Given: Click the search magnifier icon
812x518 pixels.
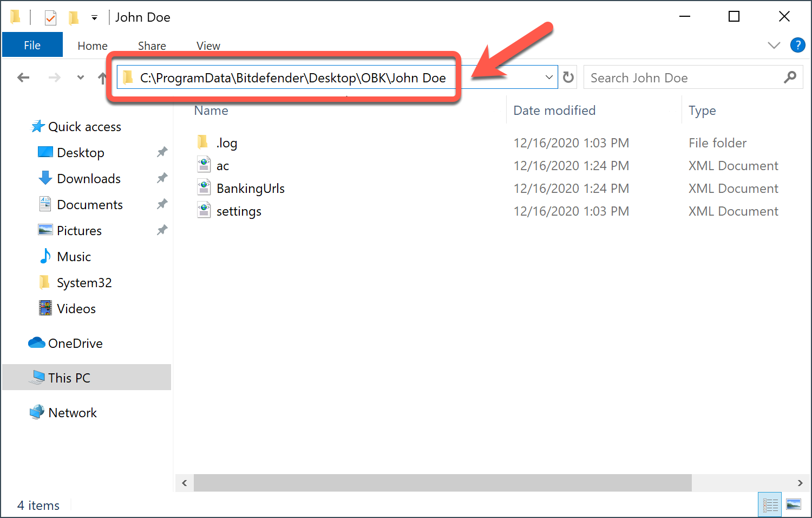Looking at the screenshot, I should tap(790, 77).
